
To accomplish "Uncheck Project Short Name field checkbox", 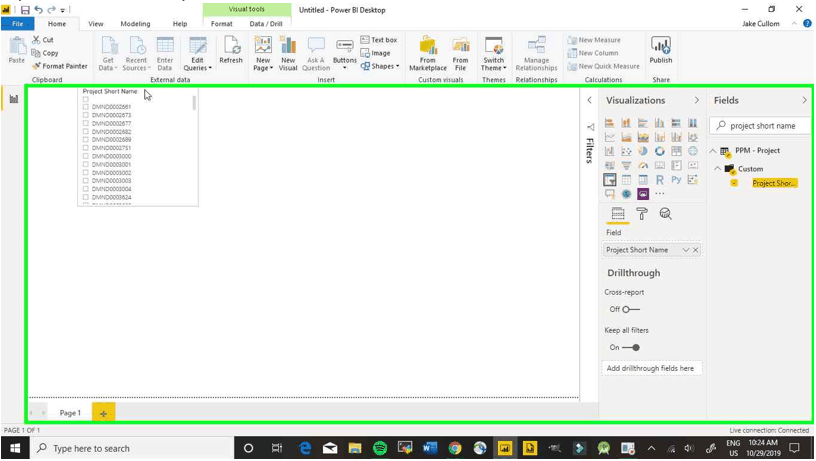I will click(734, 183).
